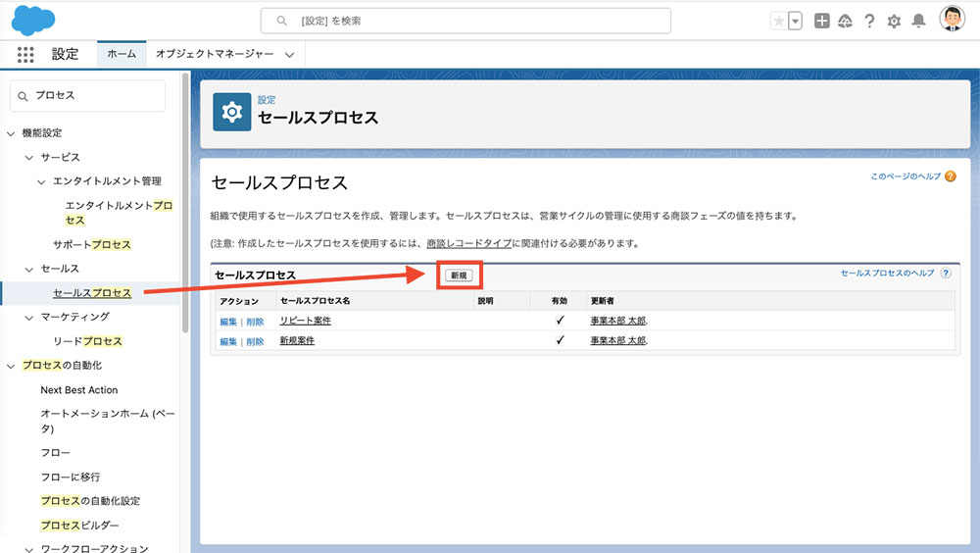Open the setup gear icon in header
This screenshot has height=553, width=980.
[894, 22]
